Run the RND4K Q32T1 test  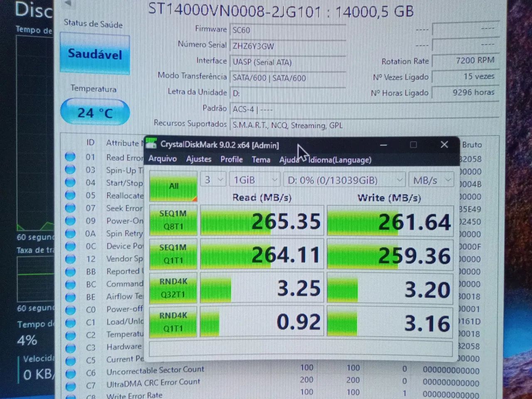click(x=173, y=288)
